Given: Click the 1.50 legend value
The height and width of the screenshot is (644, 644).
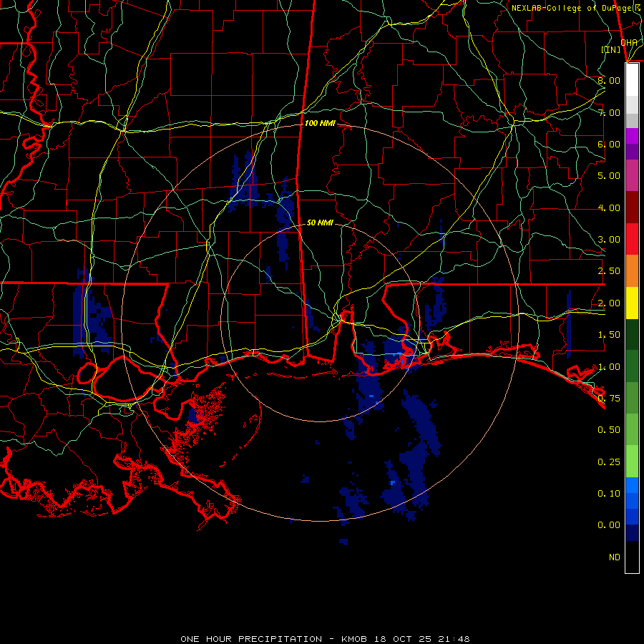Looking at the screenshot, I should [609, 335].
